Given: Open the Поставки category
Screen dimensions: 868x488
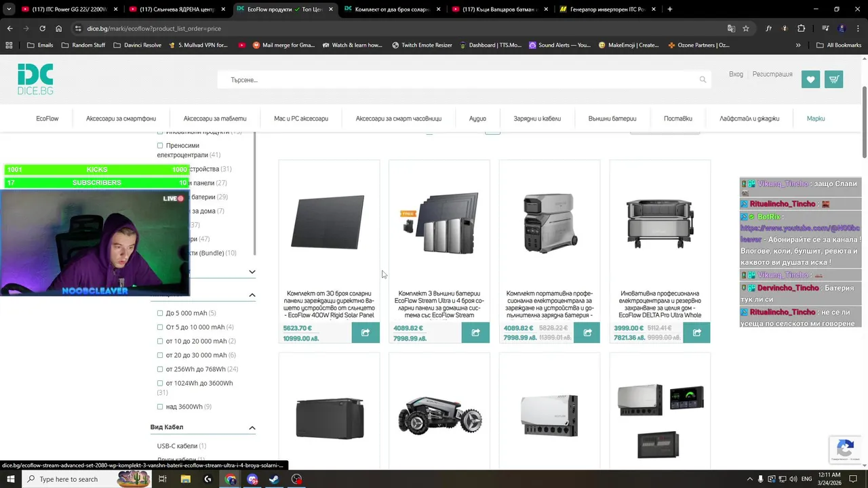Looking at the screenshot, I should (x=678, y=119).
